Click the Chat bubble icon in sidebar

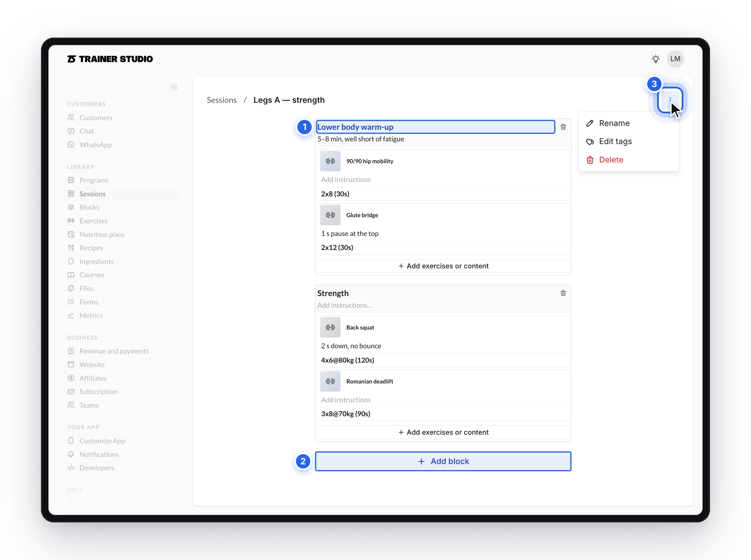(71, 131)
